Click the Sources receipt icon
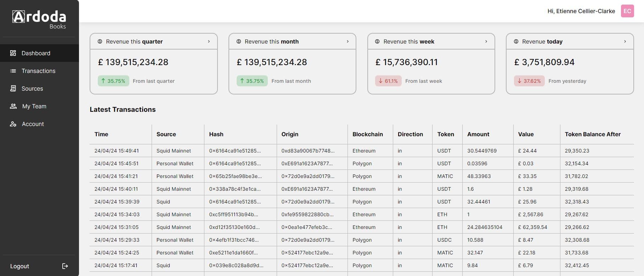 click(x=13, y=88)
